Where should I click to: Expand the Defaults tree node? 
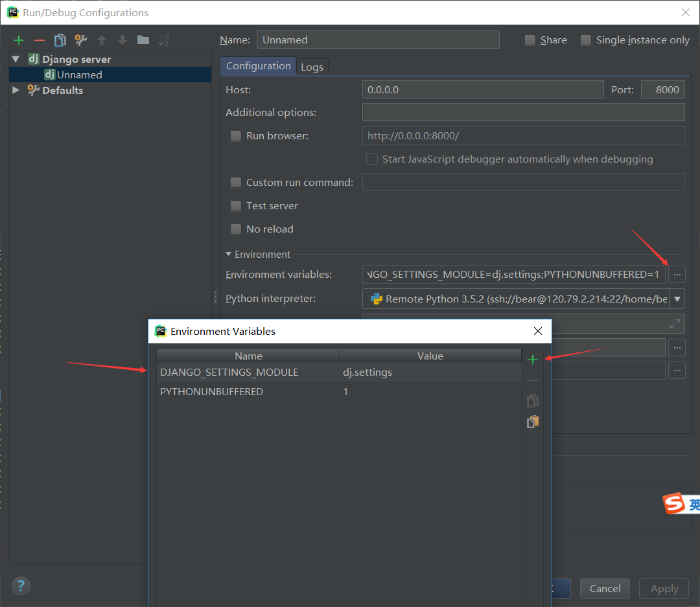point(16,90)
